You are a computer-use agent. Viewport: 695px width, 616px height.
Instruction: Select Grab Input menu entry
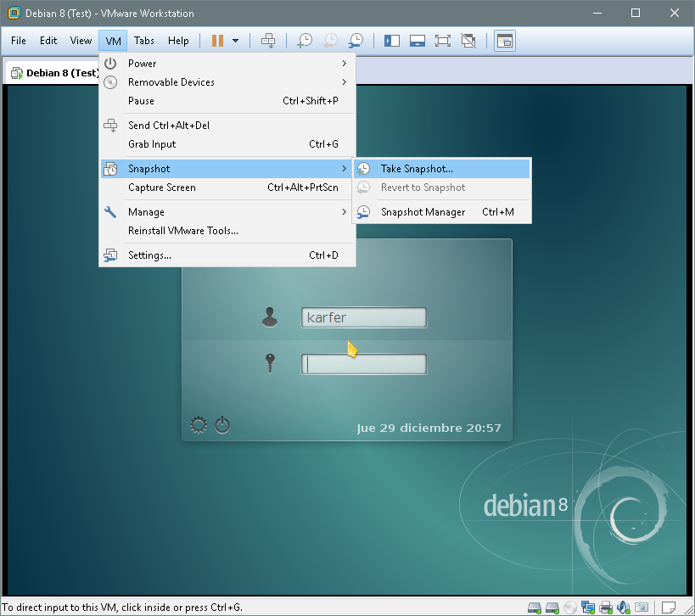[227, 144]
